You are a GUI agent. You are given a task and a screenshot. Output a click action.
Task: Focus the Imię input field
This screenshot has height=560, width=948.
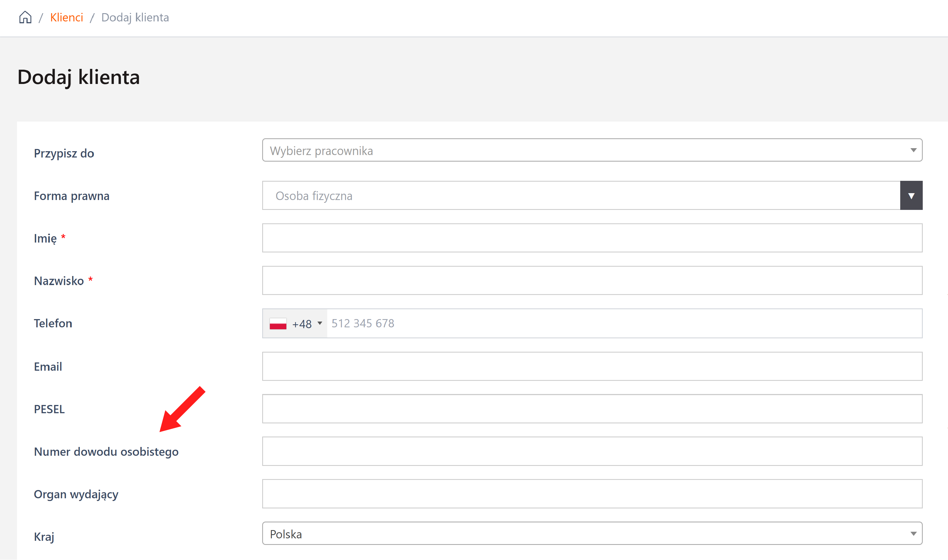(x=592, y=238)
